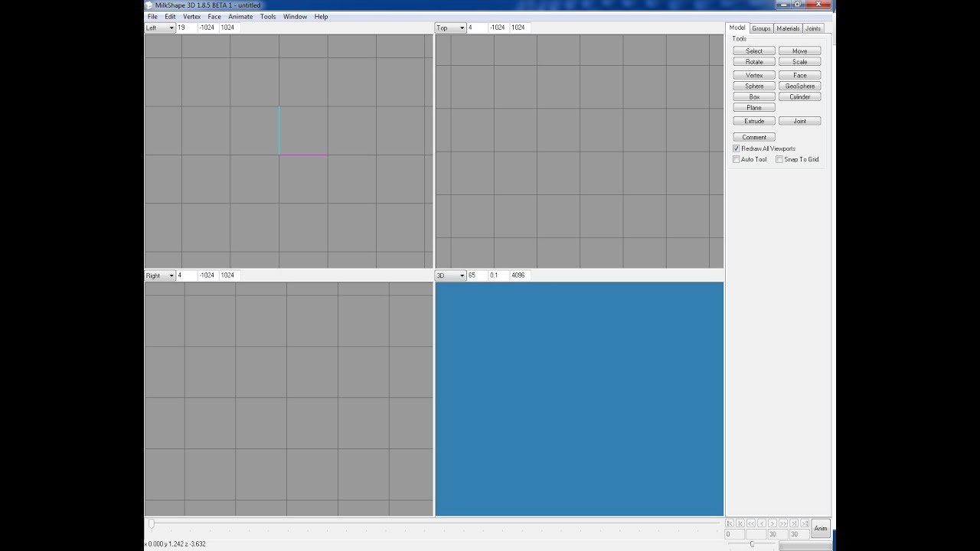This screenshot has height=551, width=980.
Task: Activate the Extrude tool
Action: tap(754, 121)
